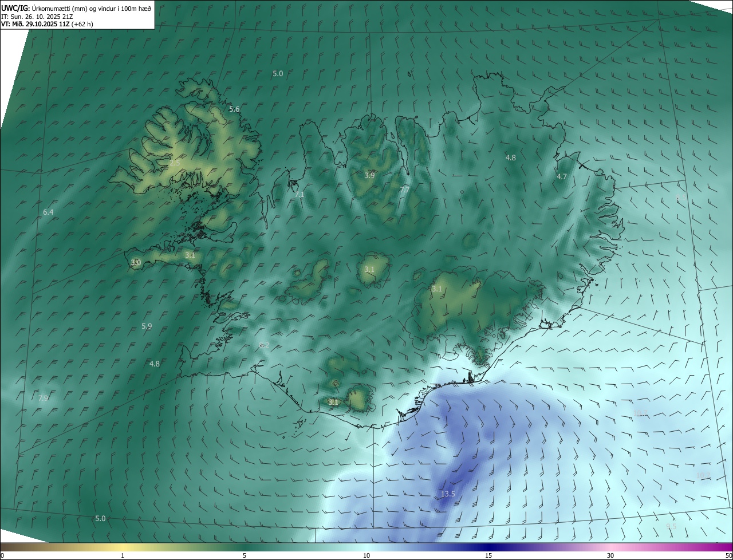This screenshot has height=560, width=733.
Task: Click the color scale tick label 0
Action: point(2,555)
